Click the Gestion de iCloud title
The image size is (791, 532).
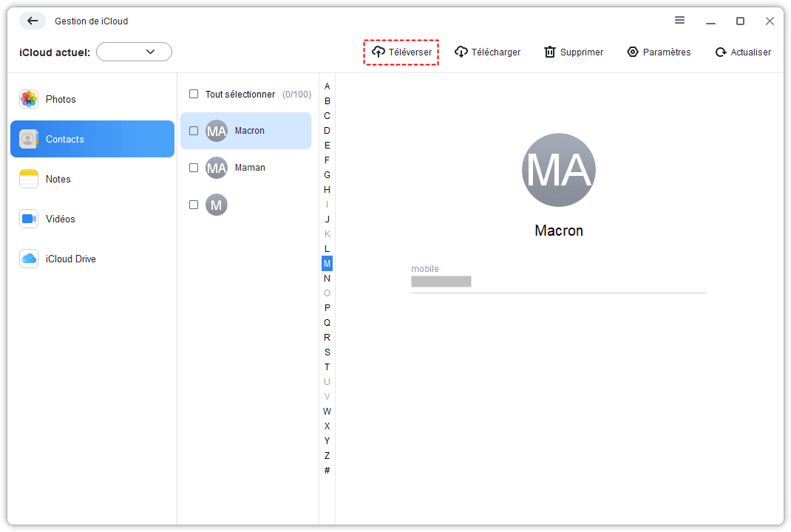click(92, 21)
